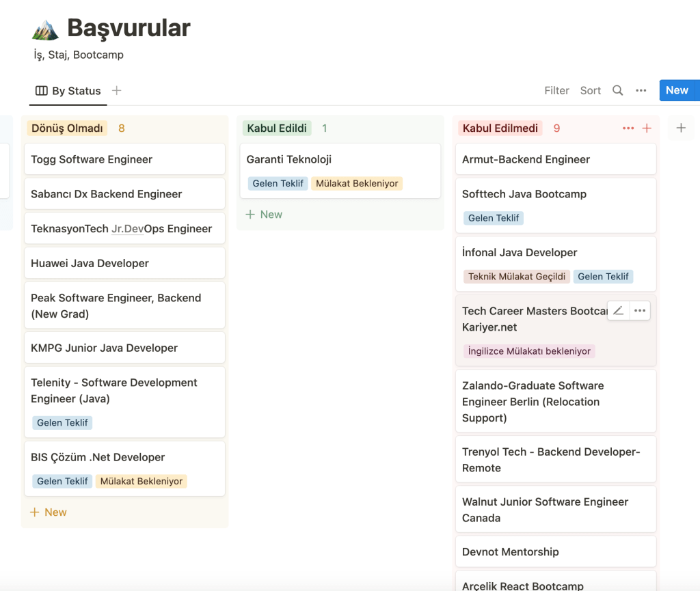The width and height of the screenshot is (700, 591).
Task: Click the blue New button
Action: pyautogui.click(x=676, y=90)
